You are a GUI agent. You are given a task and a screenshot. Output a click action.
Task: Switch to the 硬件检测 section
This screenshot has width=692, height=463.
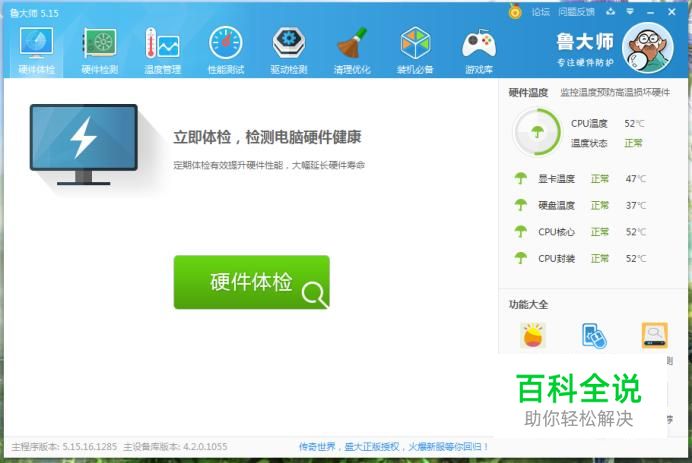(100, 50)
